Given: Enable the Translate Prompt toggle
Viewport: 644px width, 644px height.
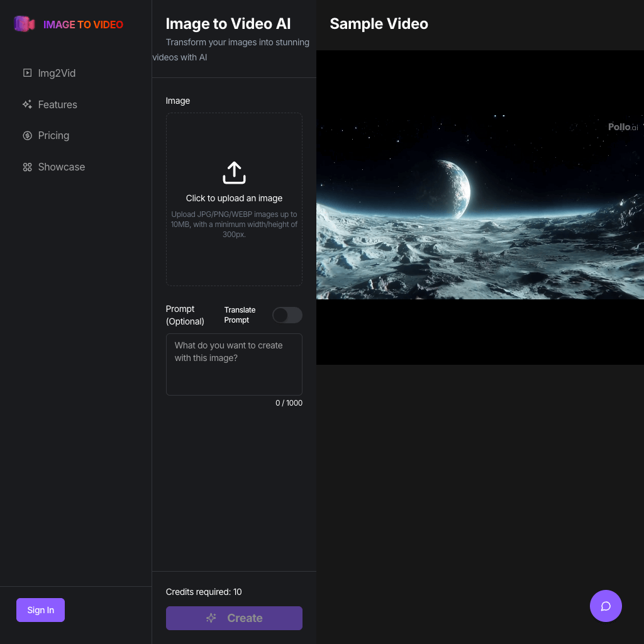Looking at the screenshot, I should (287, 315).
